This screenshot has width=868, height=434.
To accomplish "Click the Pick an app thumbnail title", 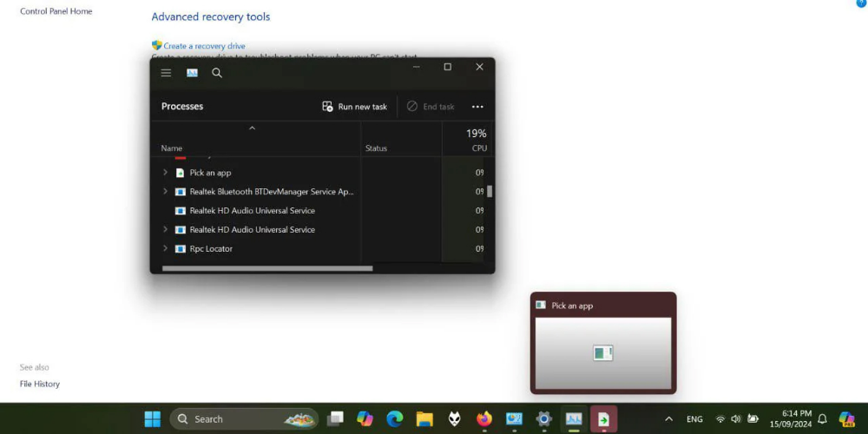I will tap(572, 306).
